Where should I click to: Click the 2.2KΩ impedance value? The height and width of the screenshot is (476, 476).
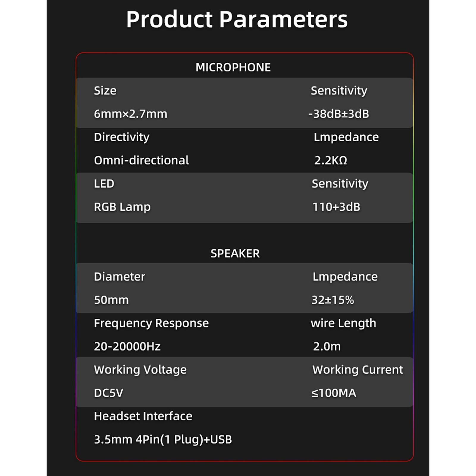click(331, 160)
